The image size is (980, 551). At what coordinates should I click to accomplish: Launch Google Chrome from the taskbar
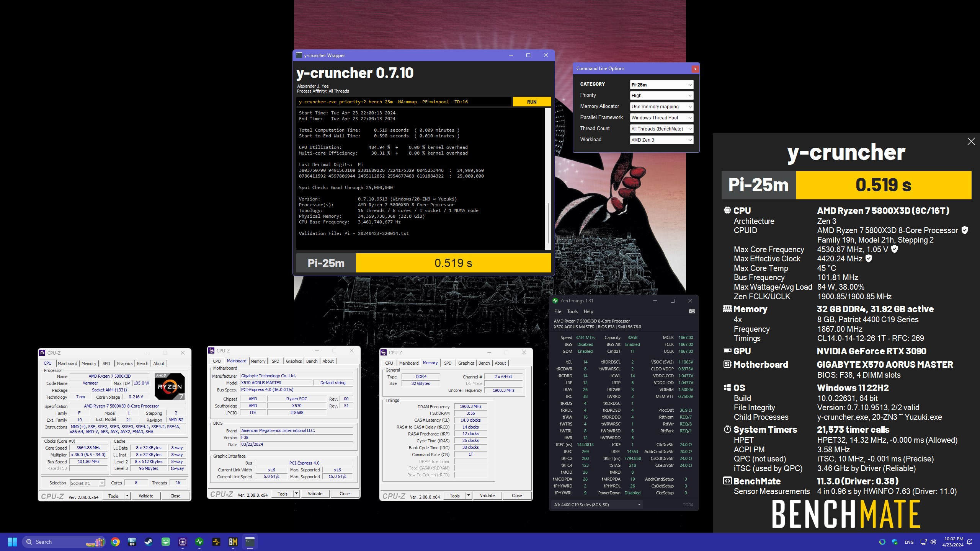115,542
